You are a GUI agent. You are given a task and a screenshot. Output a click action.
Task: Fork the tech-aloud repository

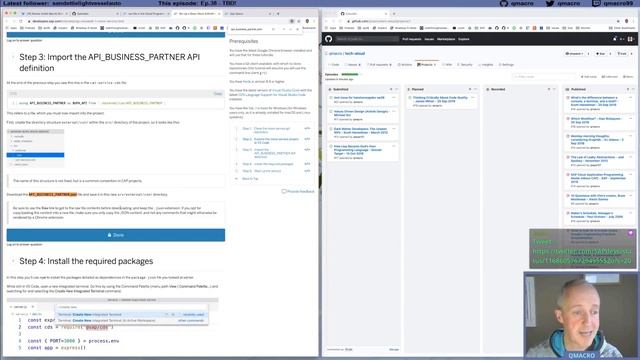click(622, 53)
